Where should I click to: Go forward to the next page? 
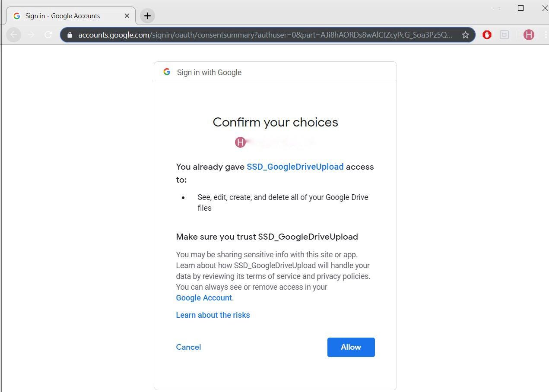point(31,35)
